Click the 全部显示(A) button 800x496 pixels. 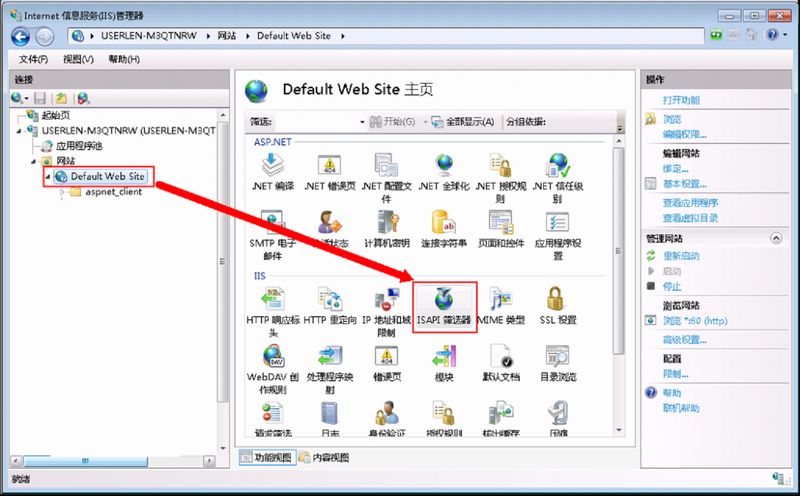[463, 122]
